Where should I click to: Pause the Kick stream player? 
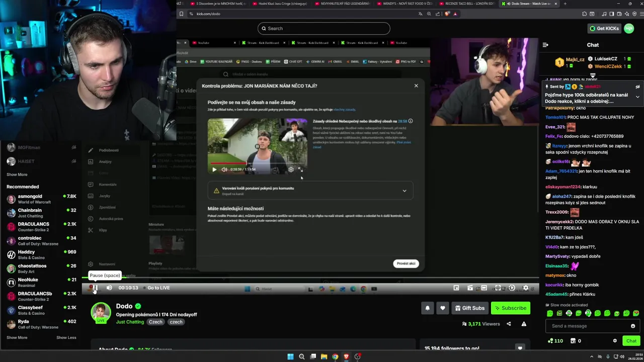click(x=94, y=288)
